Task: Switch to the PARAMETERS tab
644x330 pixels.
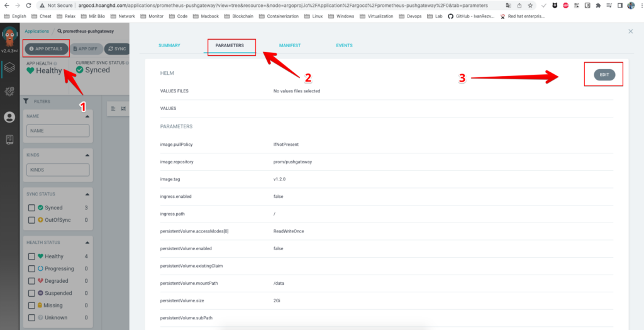Action: 230,45
